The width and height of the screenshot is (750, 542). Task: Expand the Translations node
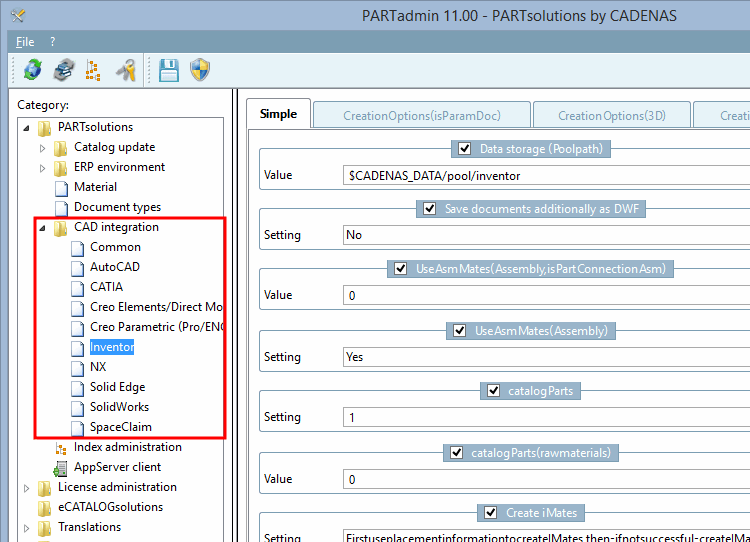point(27,528)
